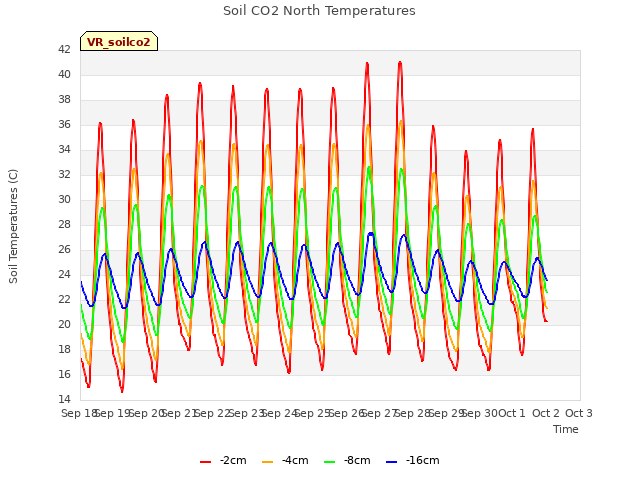The width and height of the screenshot is (640, 480).
Task: Click the 14 y-axis tick label
Action: click(x=64, y=399)
